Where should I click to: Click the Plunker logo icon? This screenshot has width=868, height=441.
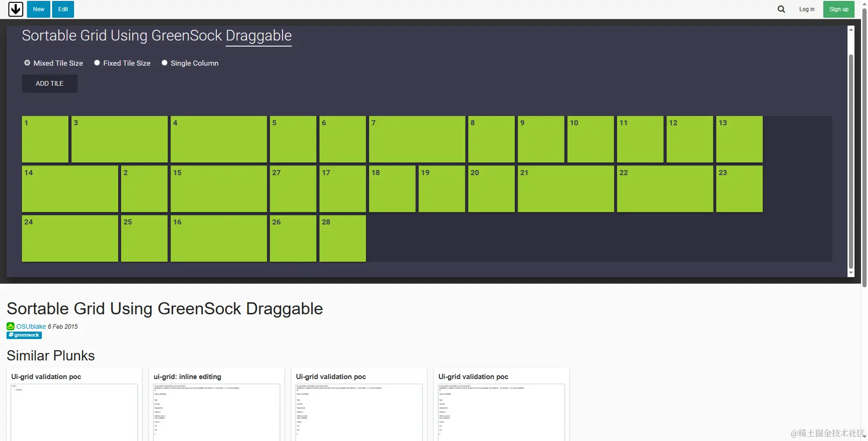click(x=16, y=9)
